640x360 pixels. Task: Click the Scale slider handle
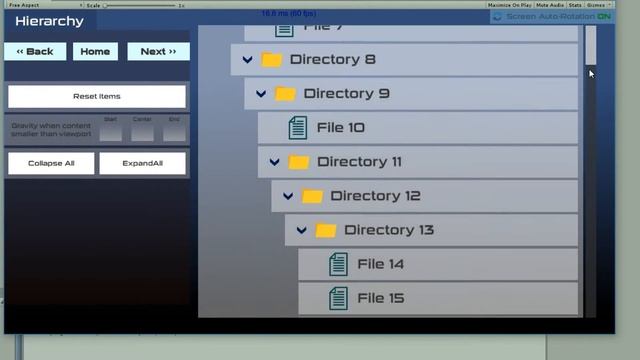coord(105,6)
